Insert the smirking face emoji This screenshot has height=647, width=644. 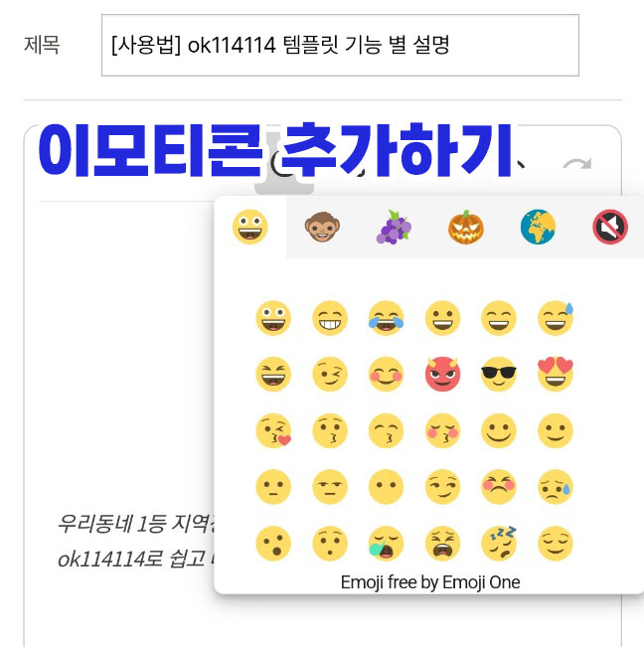click(442, 487)
